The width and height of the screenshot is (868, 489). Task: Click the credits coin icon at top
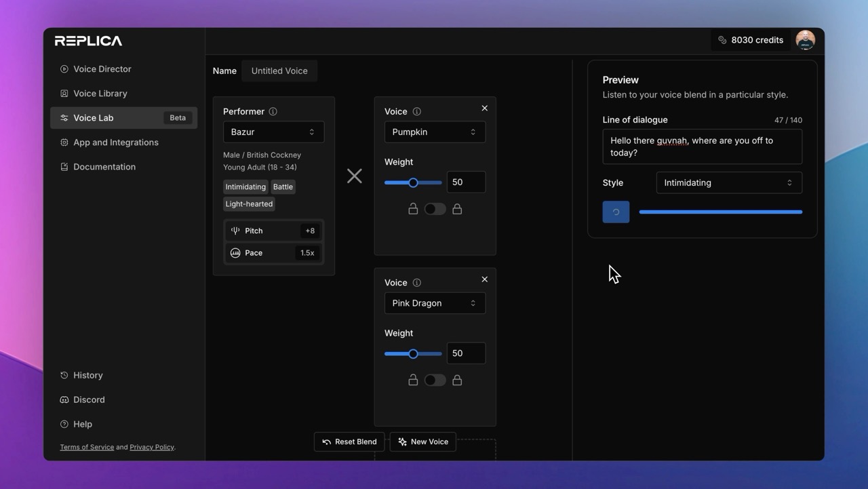coord(722,39)
